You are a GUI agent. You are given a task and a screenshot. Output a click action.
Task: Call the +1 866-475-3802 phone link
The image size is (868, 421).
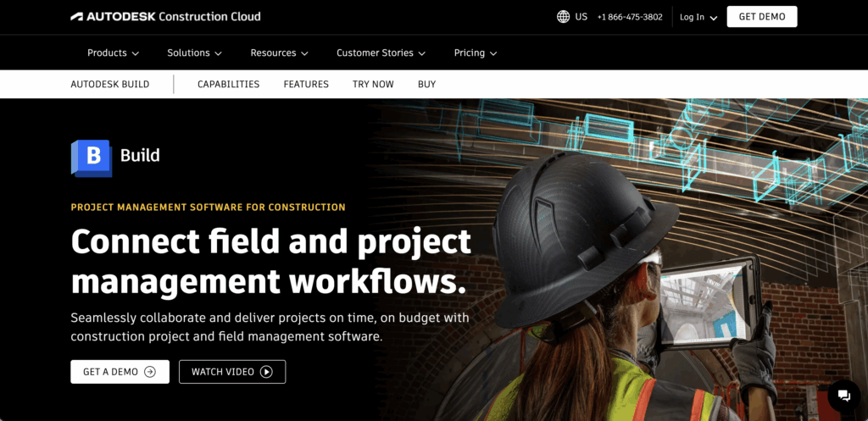(x=630, y=17)
